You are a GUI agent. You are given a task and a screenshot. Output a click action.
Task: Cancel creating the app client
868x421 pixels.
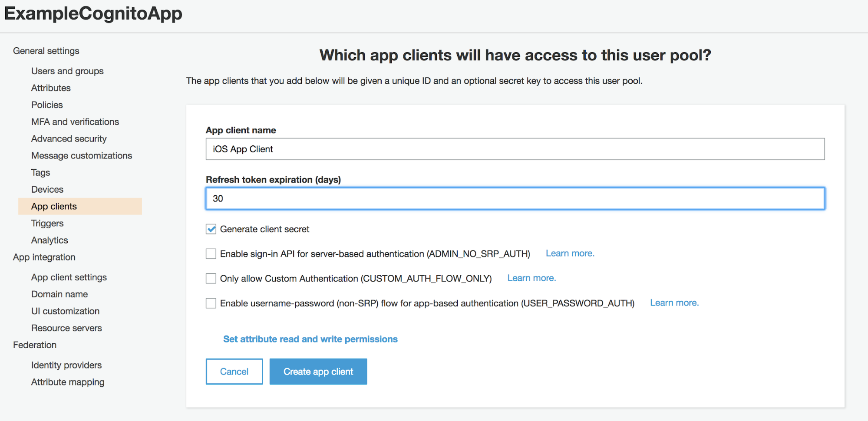(234, 371)
